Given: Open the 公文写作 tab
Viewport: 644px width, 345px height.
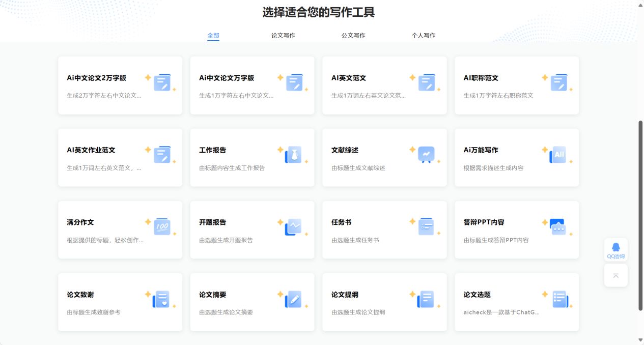Looking at the screenshot, I should coord(353,36).
